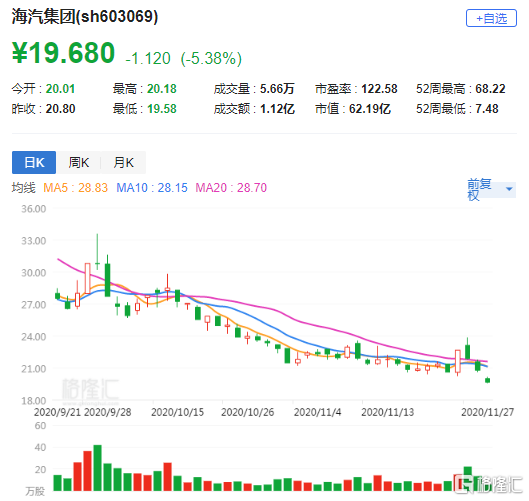The height and width of the screenshot is (501, 529).
Task: Click the 36.00 price axis label
Action: pyautogui.click(x=33, y=209)
